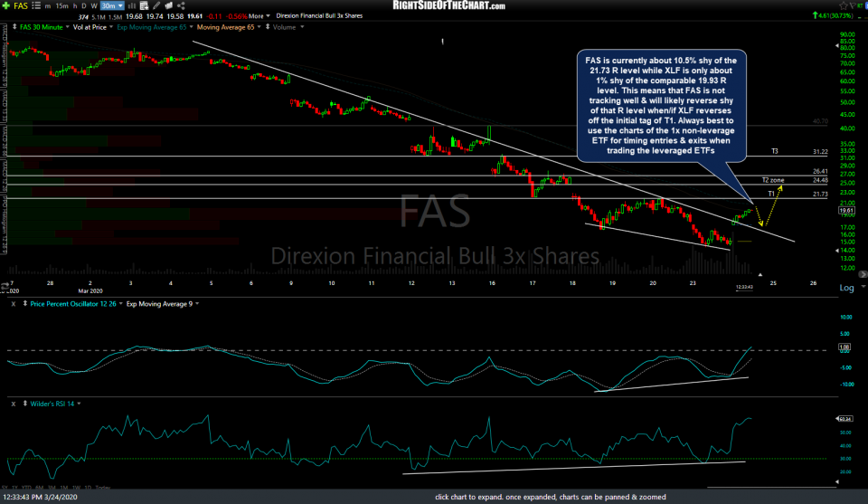Click the scroll arrow at right edge
Viewport: 868px width, 504px height.
click(x=863, y=274)
